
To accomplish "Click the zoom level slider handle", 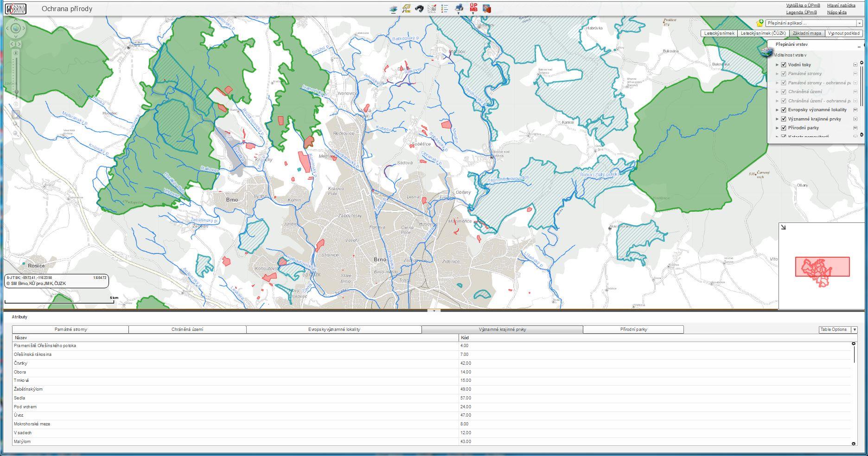I will [x=16, y=92].
